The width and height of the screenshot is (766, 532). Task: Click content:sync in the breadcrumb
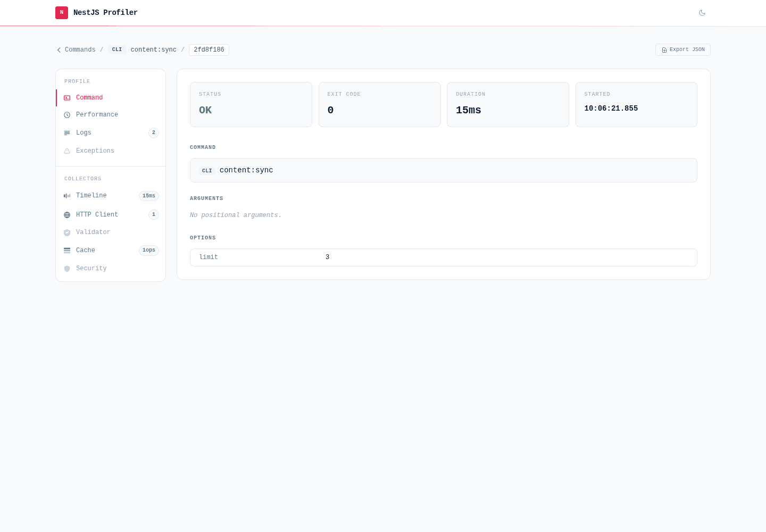tap(154, 50)
